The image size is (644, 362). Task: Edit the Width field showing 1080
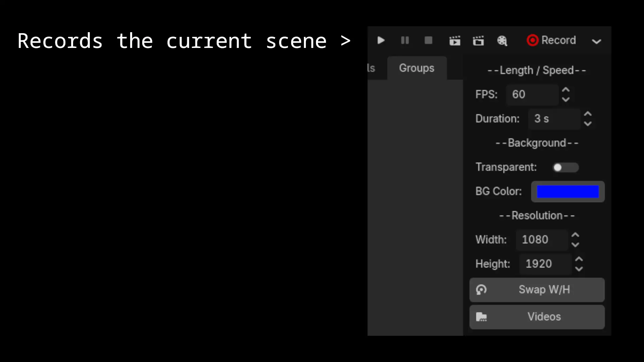[x=542, y=240]
